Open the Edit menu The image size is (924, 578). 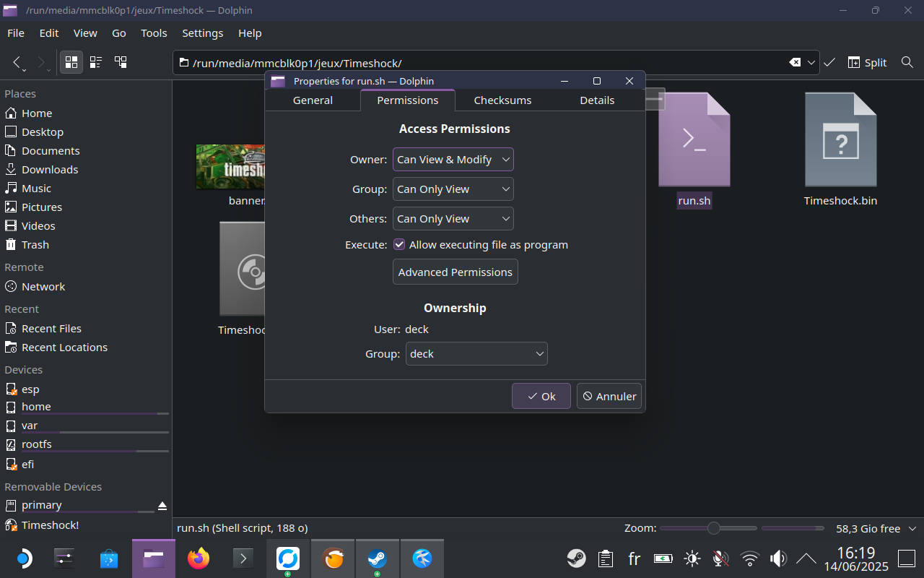click(x=49, y=33)
